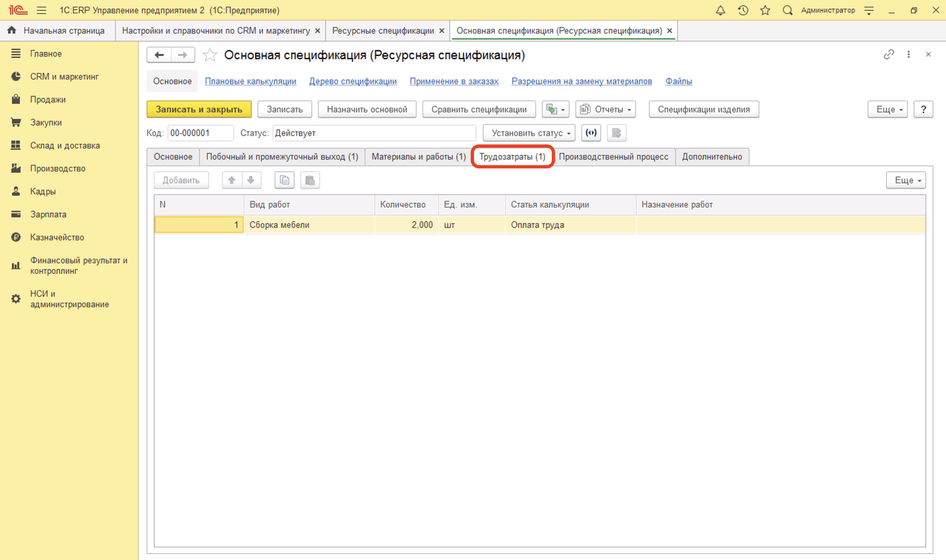Click the get link chain icon
Image resolution: width=946 pixels, height=560 pixels.
tap(888, 55)
